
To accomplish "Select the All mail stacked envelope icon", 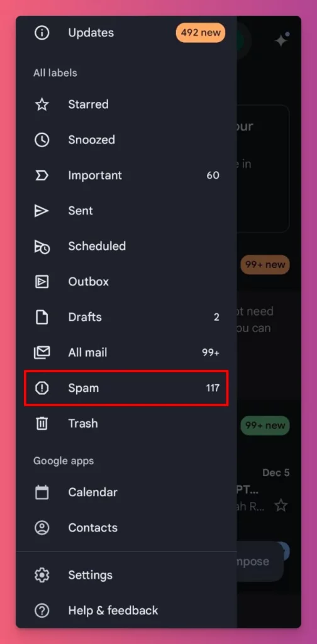I will 42,352.
